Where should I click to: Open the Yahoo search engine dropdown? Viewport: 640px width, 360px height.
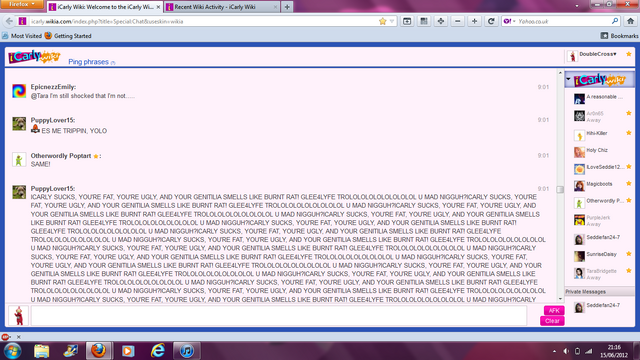tap(509, 21)
